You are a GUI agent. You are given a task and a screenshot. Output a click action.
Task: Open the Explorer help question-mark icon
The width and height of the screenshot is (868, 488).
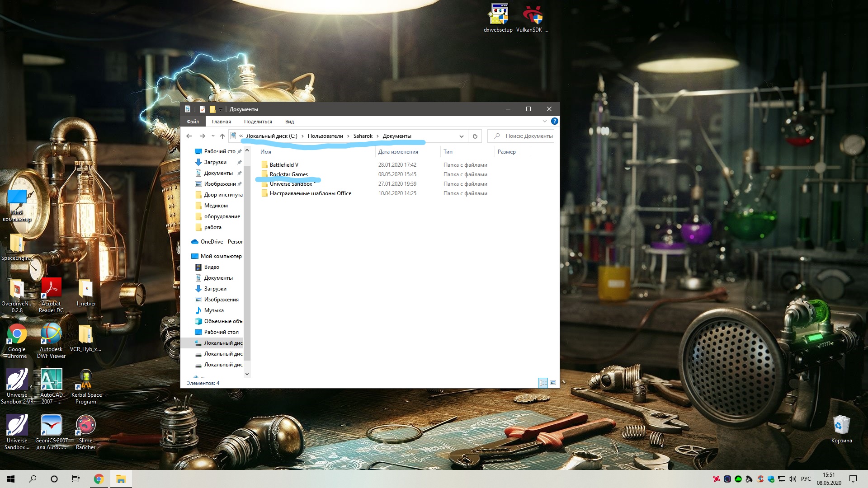pyautogui.click(x=555, y=121)
